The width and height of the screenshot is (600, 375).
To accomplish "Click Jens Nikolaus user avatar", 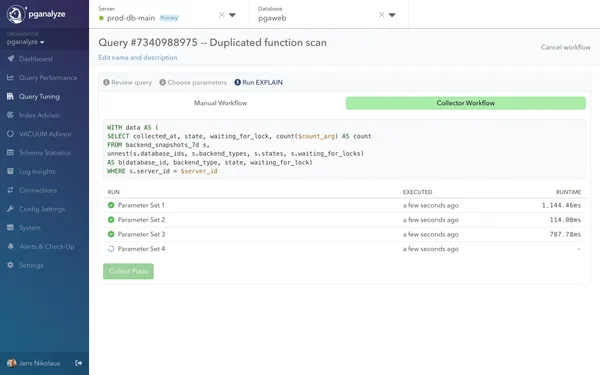I will (x=11, y=363).
